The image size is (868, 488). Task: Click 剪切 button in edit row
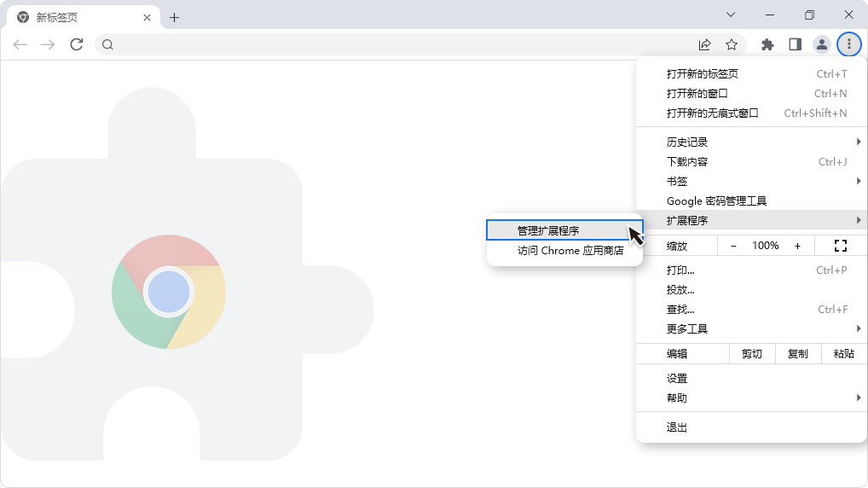coord(752,354)
